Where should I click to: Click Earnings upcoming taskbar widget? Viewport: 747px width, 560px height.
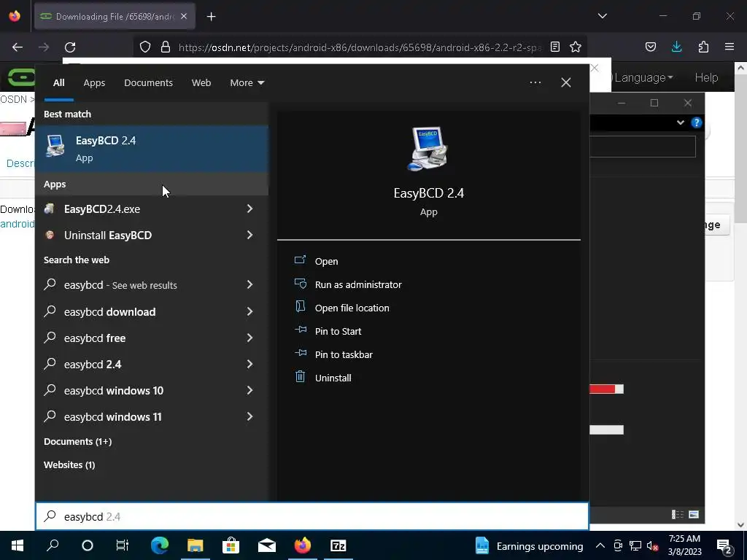(x=529, y=545)
